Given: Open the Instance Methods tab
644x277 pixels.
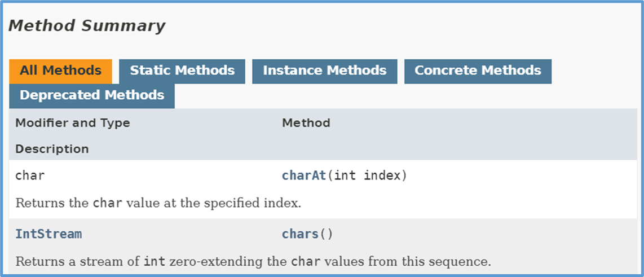Looking at the screenshot, I should (324, 72).
